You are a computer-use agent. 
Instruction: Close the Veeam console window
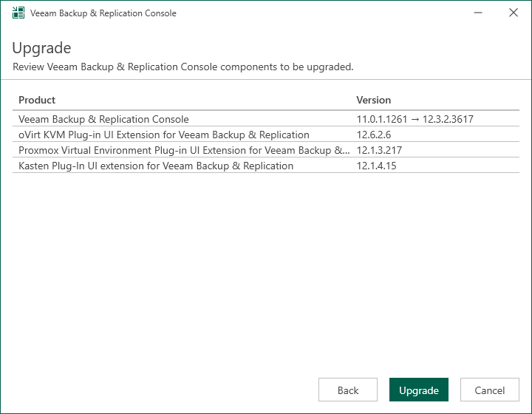(514, 13)
